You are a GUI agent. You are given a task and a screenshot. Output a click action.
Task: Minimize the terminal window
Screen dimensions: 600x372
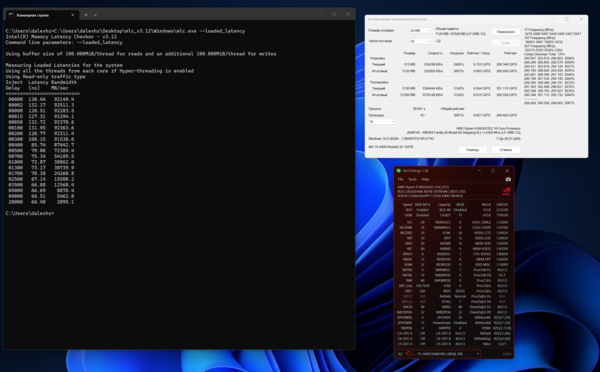click(x=320, y=14)
